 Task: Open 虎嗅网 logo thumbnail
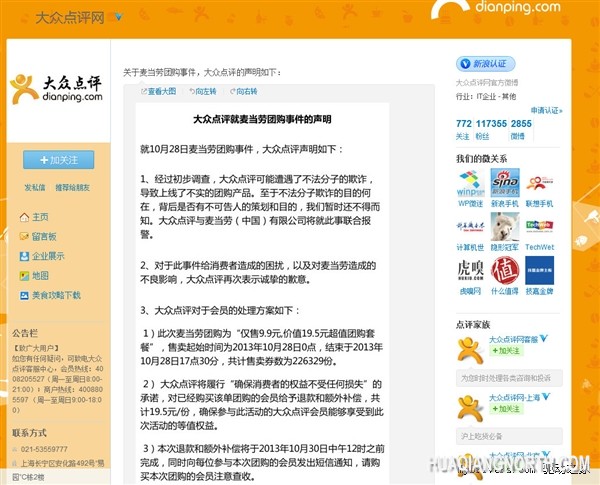470,271
